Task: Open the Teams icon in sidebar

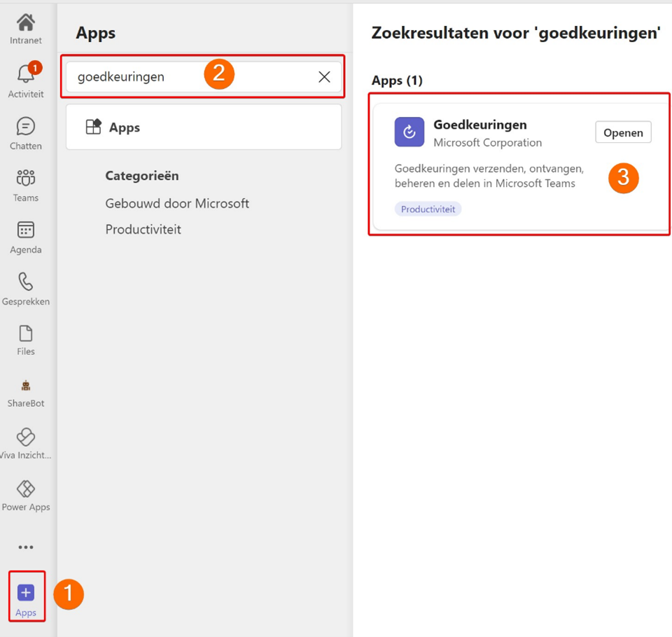Action: (26, 180)
